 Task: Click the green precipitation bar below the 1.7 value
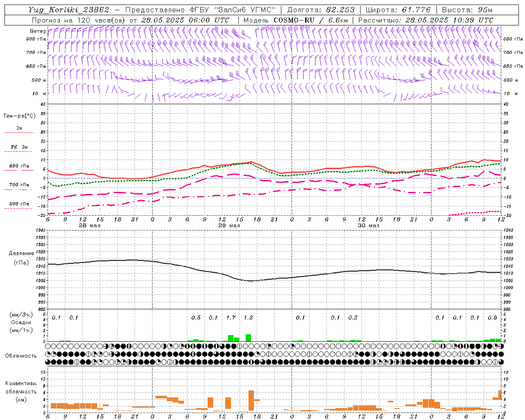[231, 338]
